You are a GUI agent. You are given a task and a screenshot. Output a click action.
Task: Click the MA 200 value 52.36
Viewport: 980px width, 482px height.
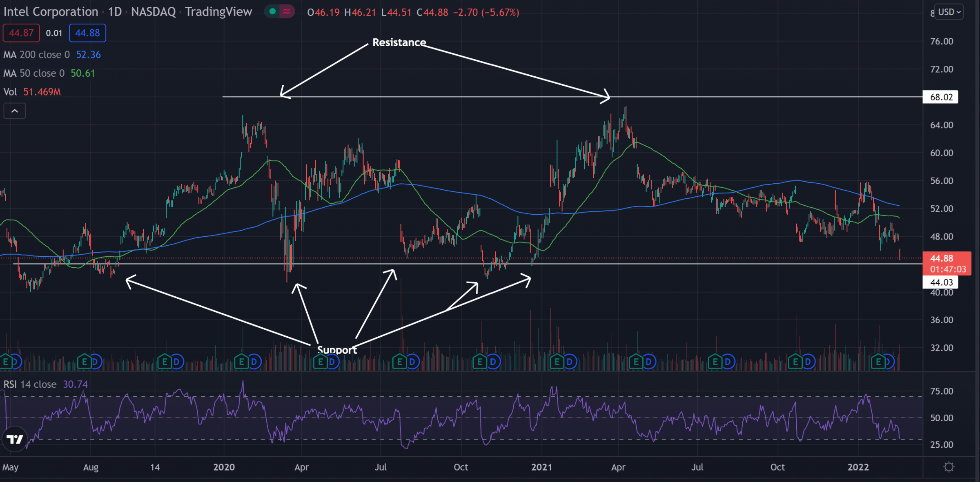(x=88, y=55)
